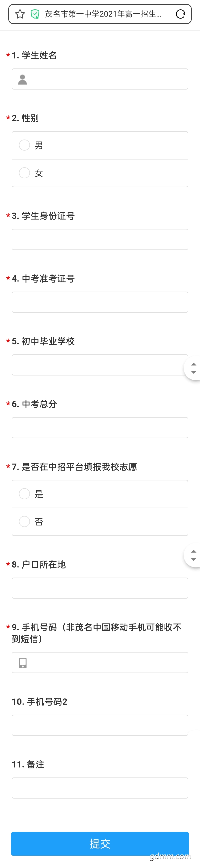Tap the phone icon in mobile field
This screenshot has width=200, height=868.
[x=23, y=663]
